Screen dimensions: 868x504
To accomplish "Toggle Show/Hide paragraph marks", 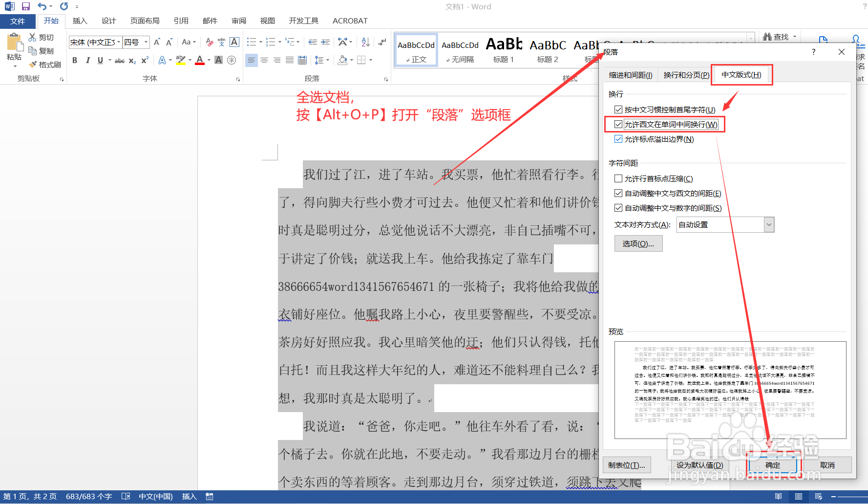I will [382, 42].
